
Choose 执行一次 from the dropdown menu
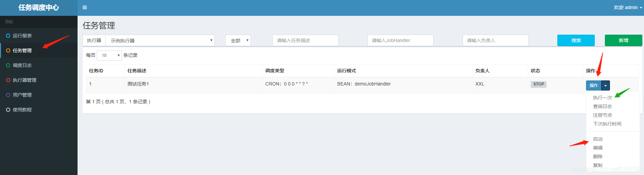pos(603,98)
